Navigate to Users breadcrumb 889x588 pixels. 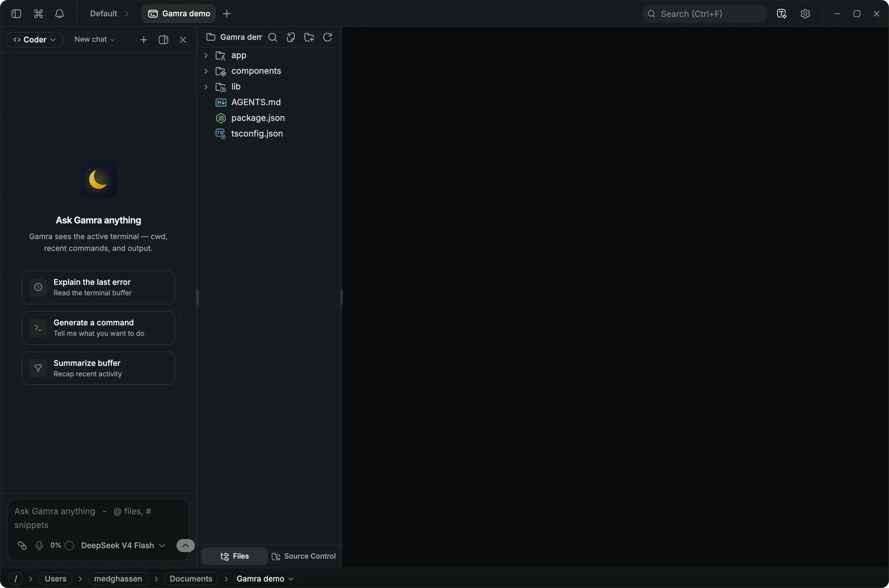(55, 579)
